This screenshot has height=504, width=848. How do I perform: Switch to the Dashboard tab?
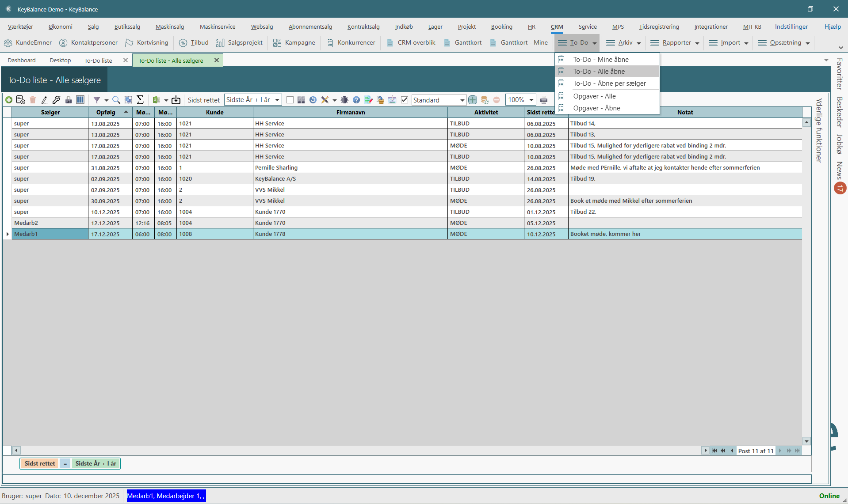[22, 60]
